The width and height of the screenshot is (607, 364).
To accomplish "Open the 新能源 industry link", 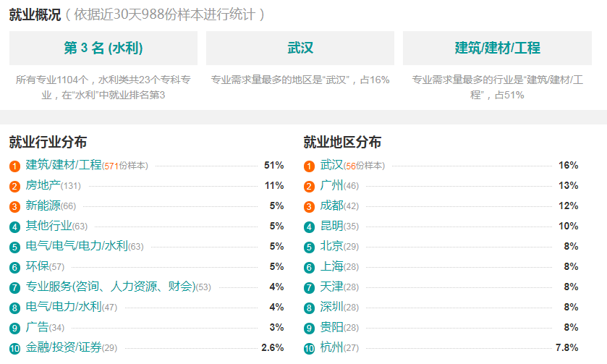I will 43,206.
